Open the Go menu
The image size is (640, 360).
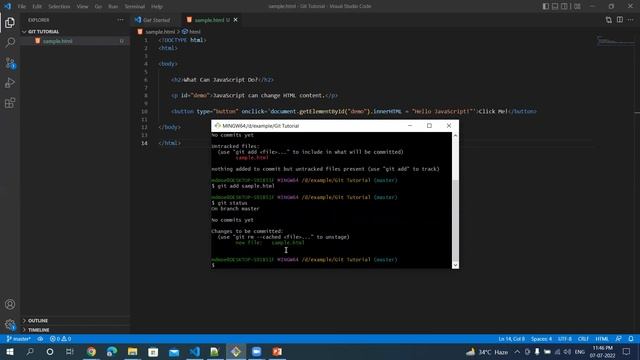click(98, 7)
